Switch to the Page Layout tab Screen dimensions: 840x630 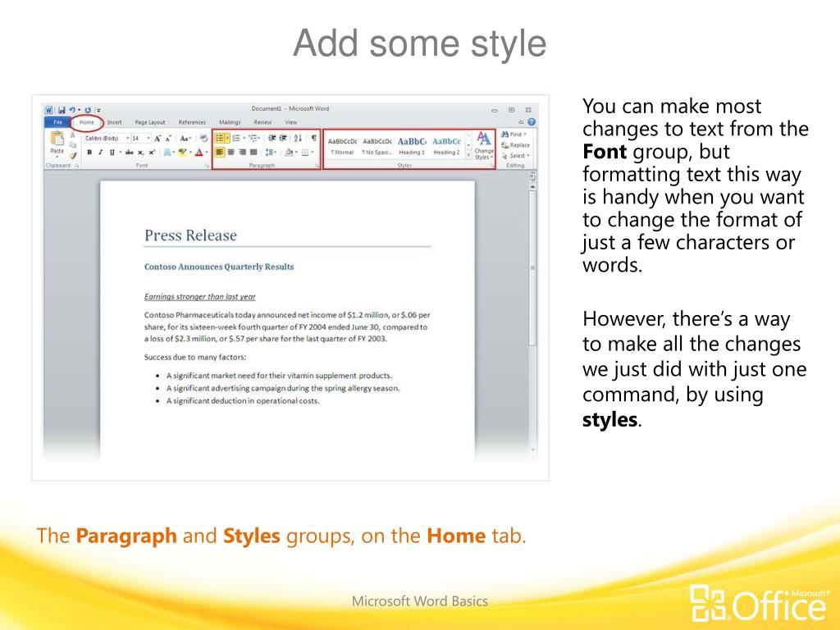click(150, 122)
